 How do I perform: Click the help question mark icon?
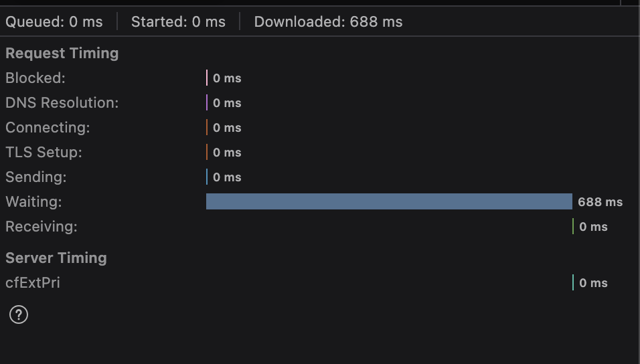coord(19,314)
